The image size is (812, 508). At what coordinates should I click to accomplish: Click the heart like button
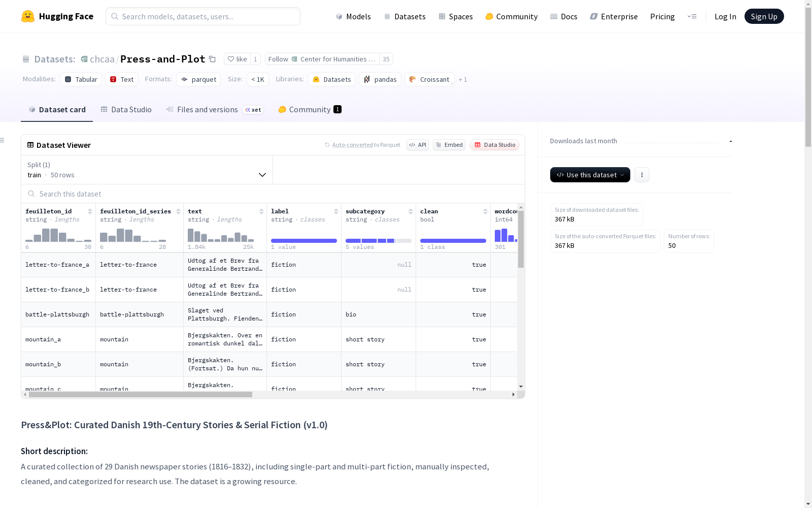pos(237,59)
